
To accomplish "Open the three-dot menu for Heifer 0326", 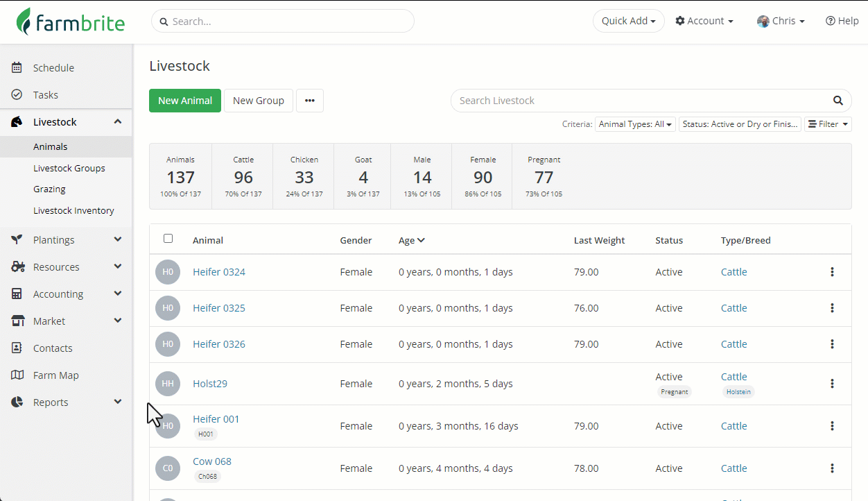I will coord(832,344).
